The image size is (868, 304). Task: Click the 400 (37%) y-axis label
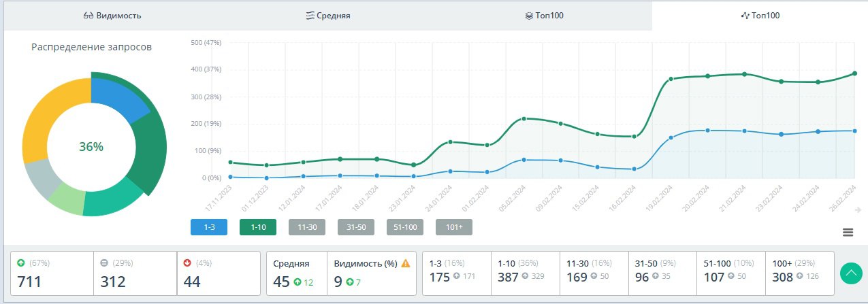click(x=206, y=69)
